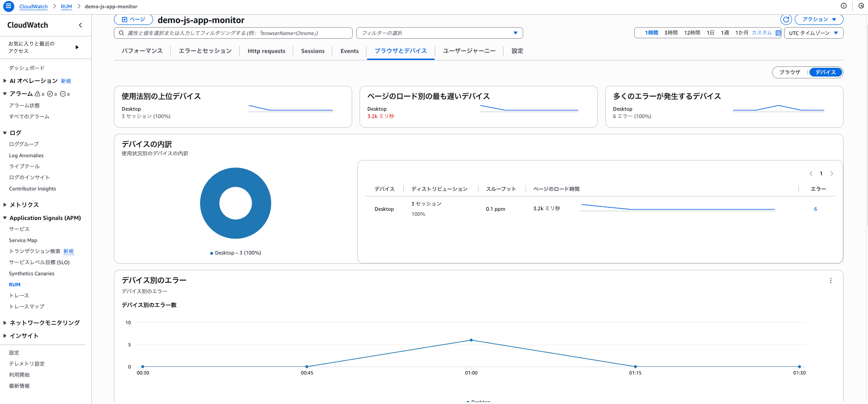
Task: Open the フィルターの選択 dropdown
Action: click(x=439, y=33)
